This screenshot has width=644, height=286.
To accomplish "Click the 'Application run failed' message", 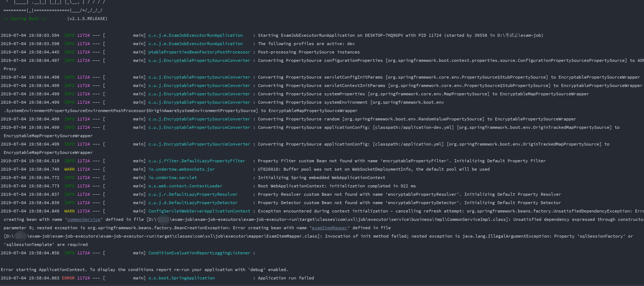I will click(286, 278).
